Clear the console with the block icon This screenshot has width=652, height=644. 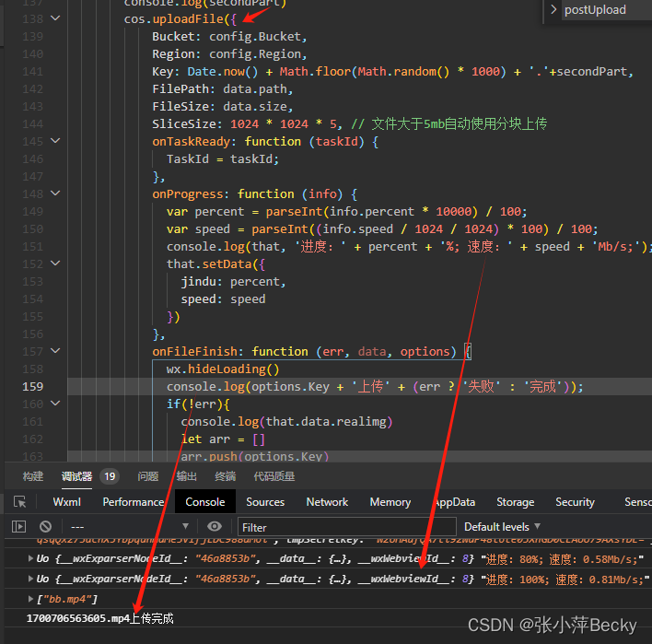coord(45,527)
